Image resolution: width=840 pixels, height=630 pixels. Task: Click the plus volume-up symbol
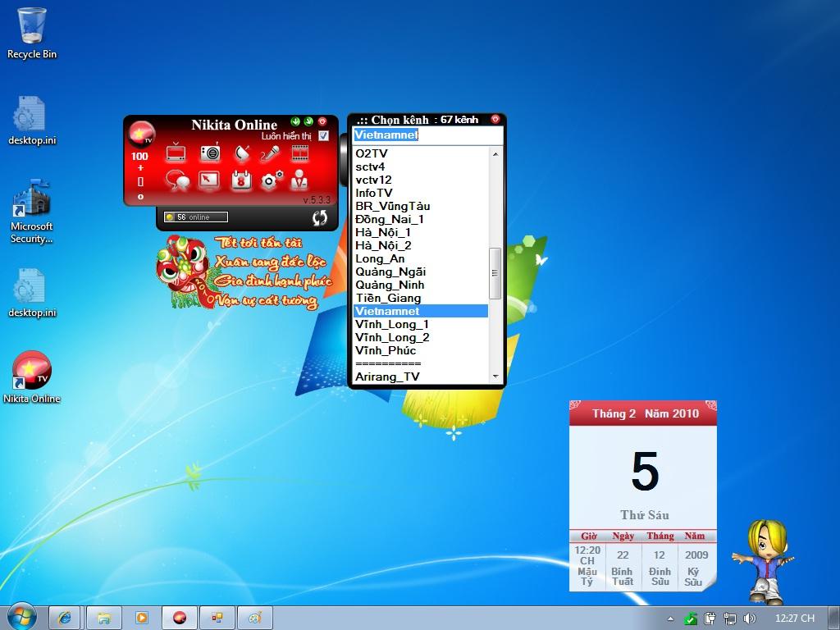coord(140,168)
